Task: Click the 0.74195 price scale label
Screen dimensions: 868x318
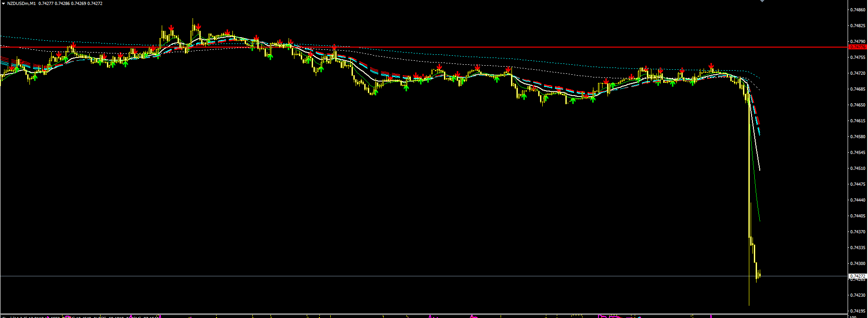Action: [858, 311]
